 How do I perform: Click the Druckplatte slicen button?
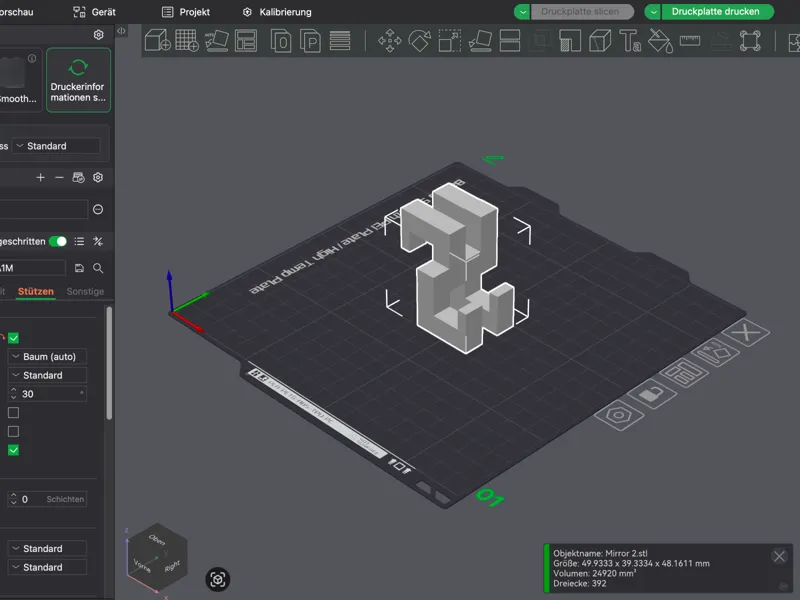point(582,12)
